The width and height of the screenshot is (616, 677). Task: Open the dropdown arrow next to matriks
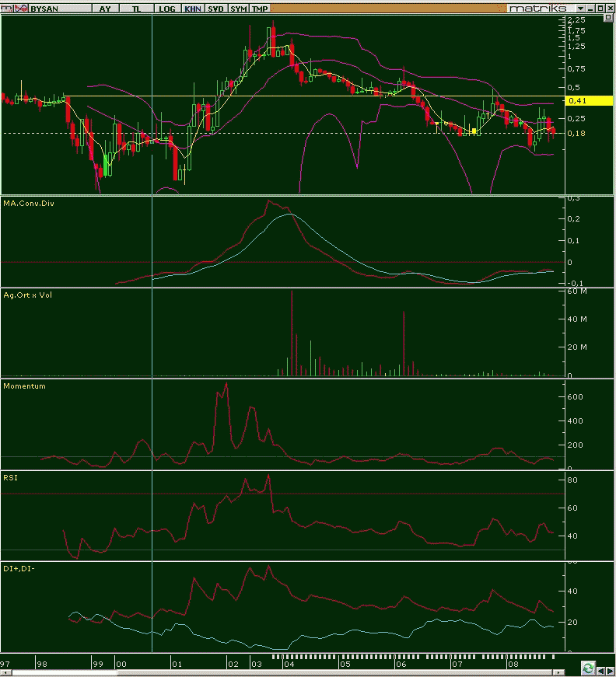pyautogui.click(x=580, y=9)
